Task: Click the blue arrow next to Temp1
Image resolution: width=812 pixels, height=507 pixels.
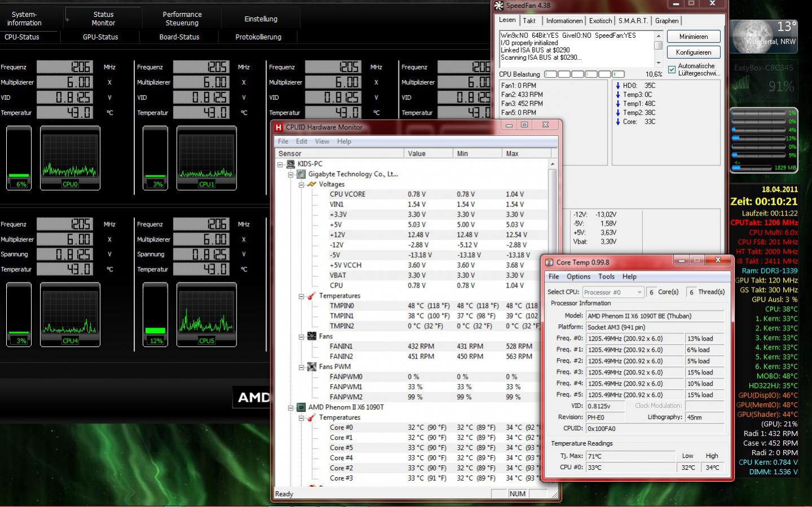Action: [x=618, y=104]
